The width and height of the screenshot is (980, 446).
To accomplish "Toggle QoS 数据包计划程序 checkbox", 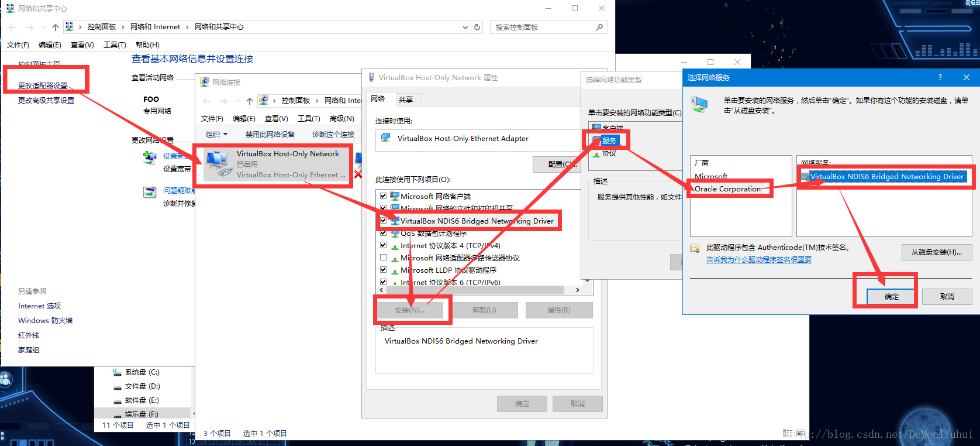I will point(384,233).
